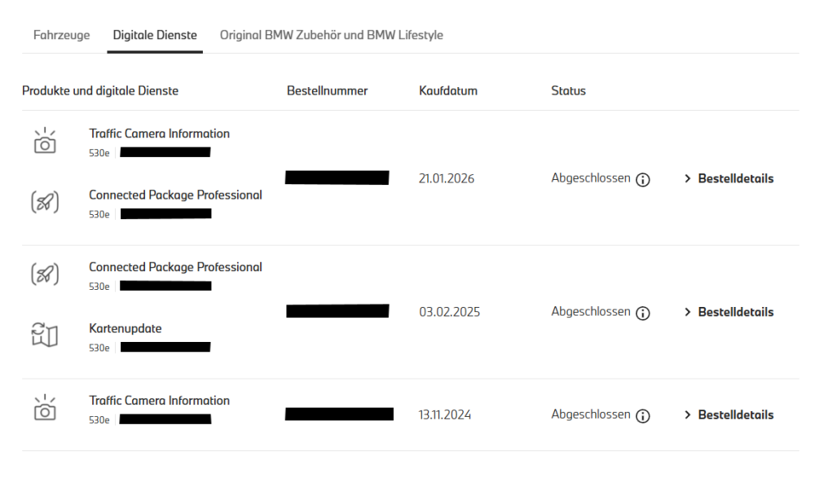Image resolution: width=815 pixels, height=504 pixels.
Task: Click the Bestellnummer column header
Action: tap(328, 91)
